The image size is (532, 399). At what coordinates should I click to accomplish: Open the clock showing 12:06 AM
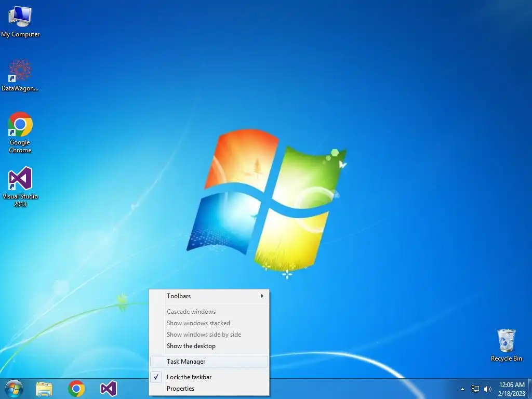pos(512,389)
